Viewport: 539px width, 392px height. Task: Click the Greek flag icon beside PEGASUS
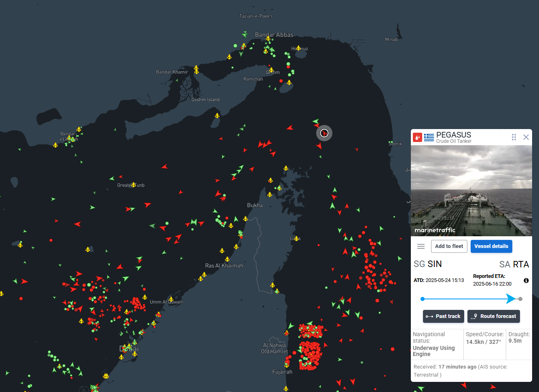429,138
